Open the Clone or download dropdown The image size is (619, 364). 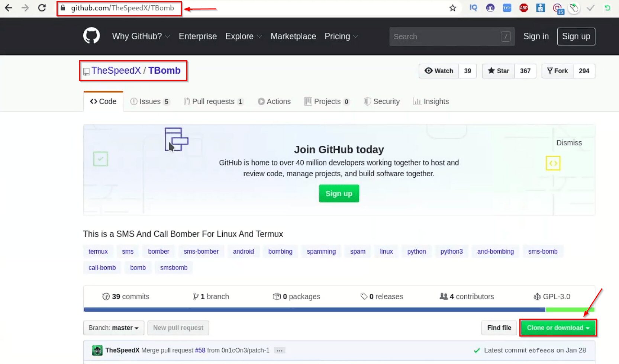558,328
